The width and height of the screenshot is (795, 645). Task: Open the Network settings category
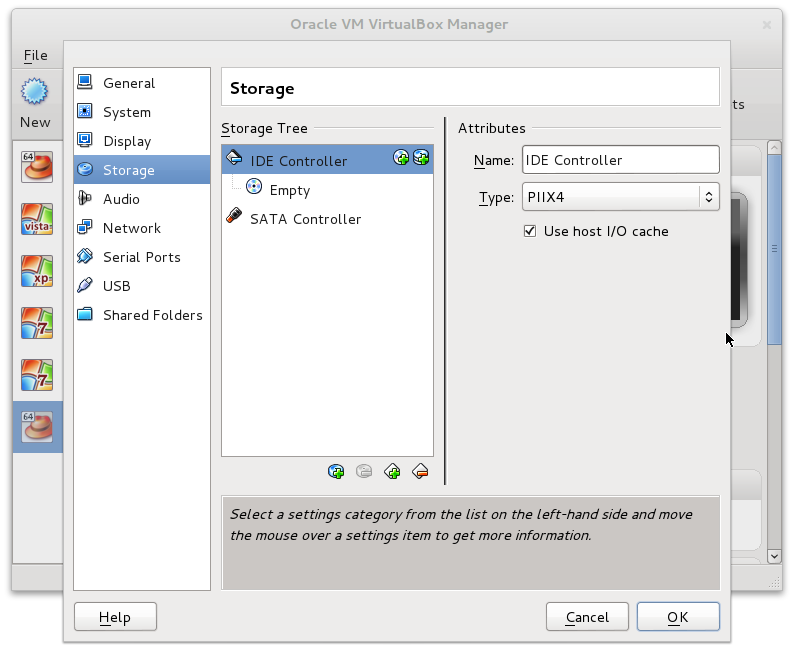131,228
